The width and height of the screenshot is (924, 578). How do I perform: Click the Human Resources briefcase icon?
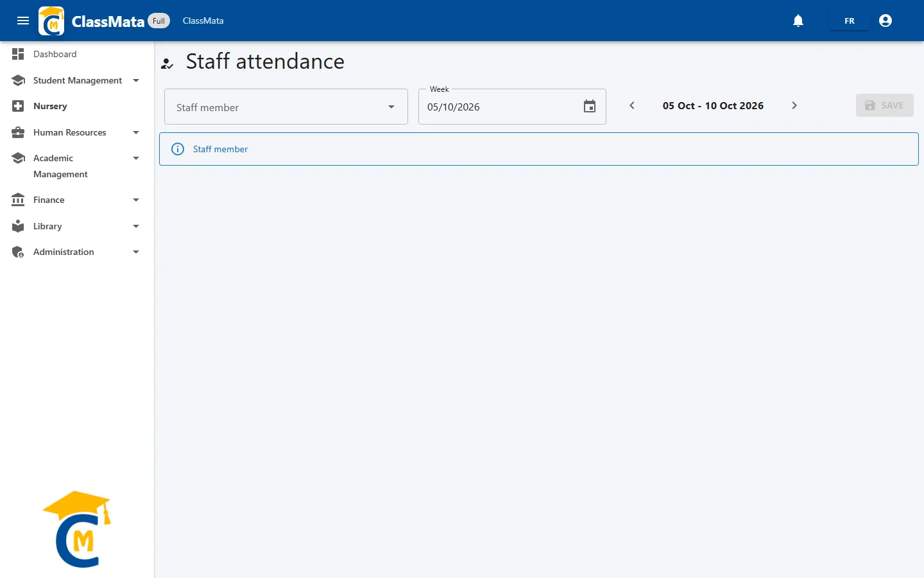point(18,132)
